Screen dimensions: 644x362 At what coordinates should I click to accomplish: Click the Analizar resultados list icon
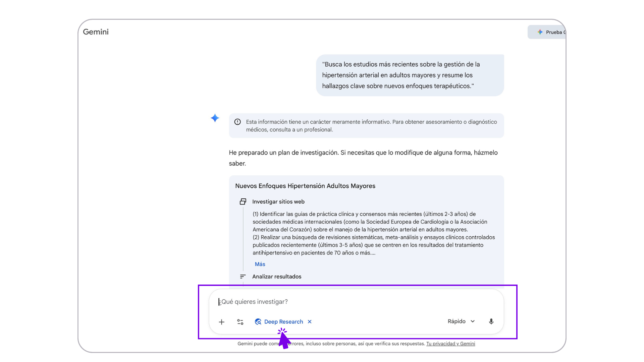[x=243, y=277]
